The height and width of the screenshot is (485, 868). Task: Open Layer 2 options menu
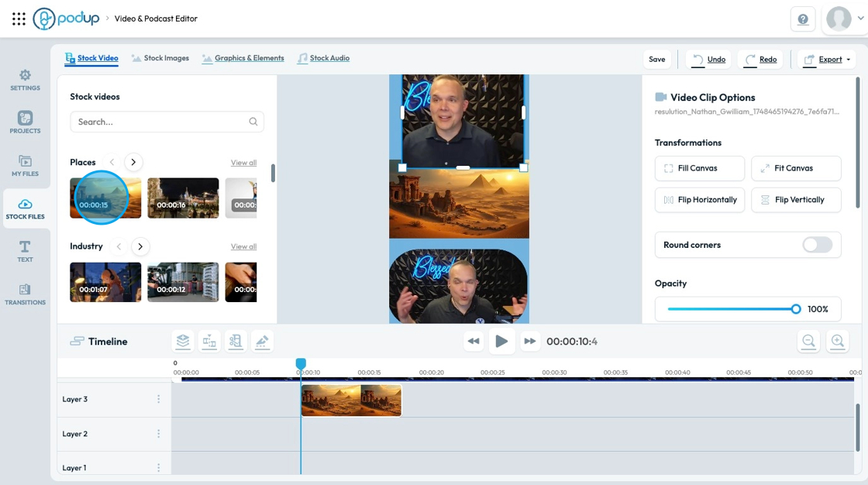coord(158,434)
